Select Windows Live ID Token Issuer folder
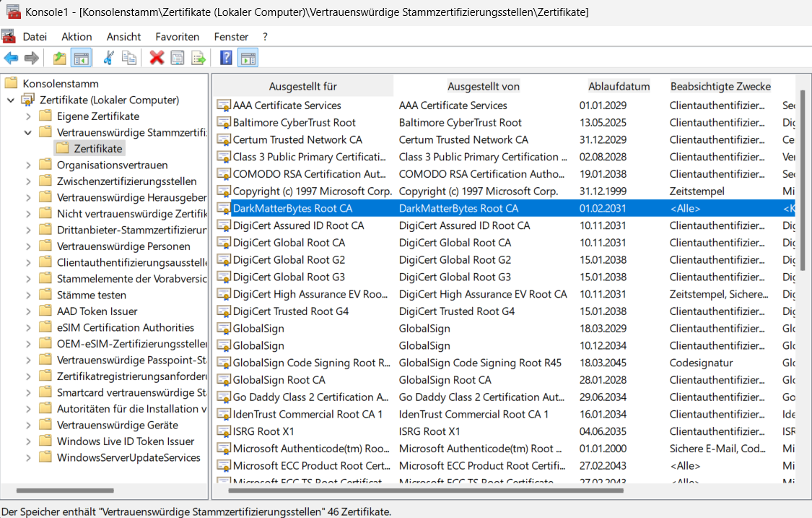This screenshot has width=812, height=518. click(x=126, y=441)
